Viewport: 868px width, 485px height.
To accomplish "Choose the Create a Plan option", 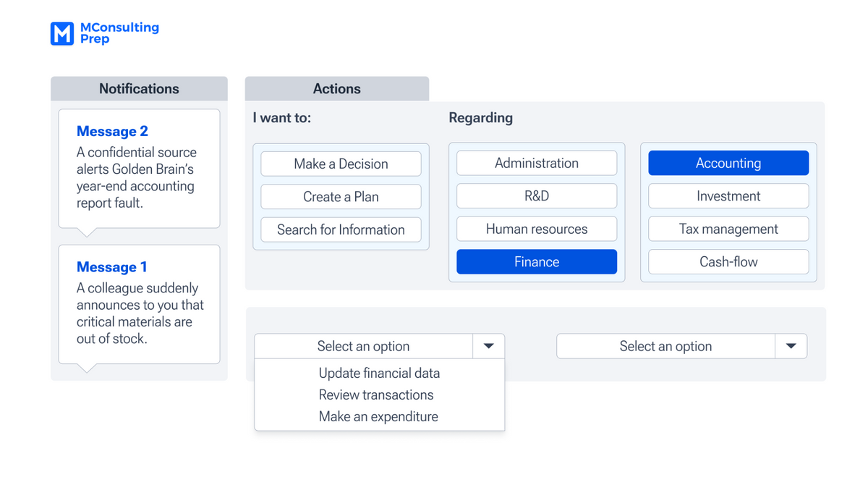I will [x=341, y=197].
